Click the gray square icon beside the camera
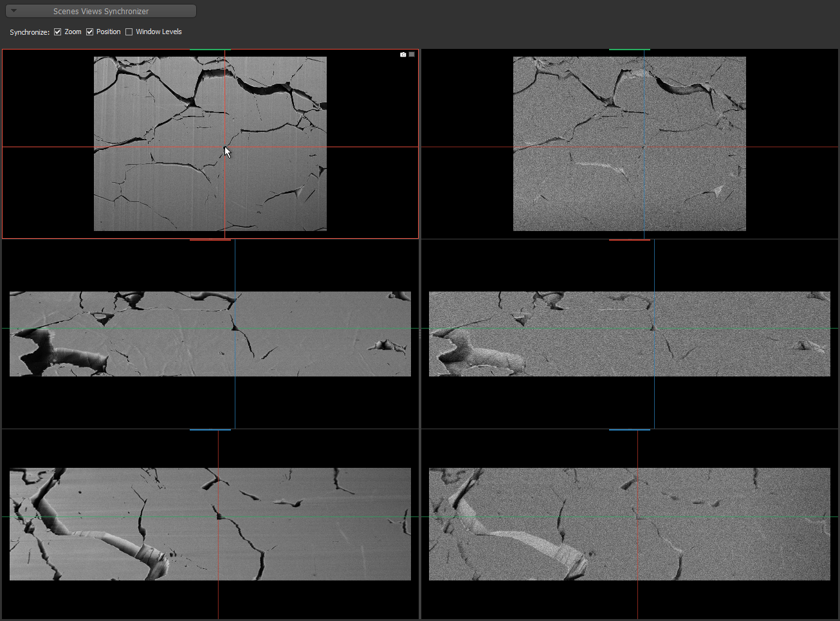Viewport: 840px width, 621px height. click(x=412, y=55)
